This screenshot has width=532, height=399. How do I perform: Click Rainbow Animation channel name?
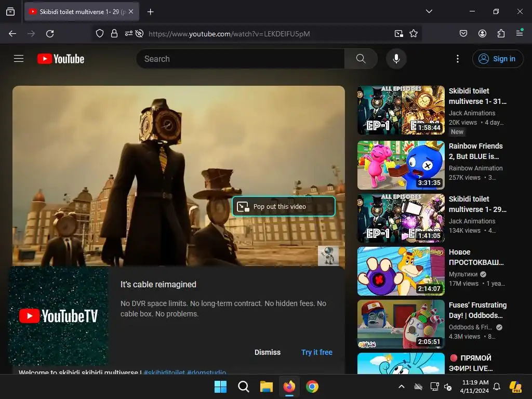coord(476,168)
